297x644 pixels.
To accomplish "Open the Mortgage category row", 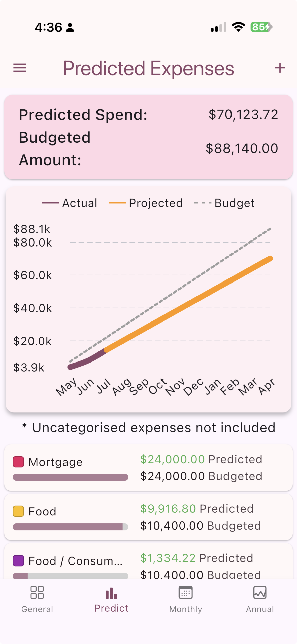I will click(x=148, y=467).
